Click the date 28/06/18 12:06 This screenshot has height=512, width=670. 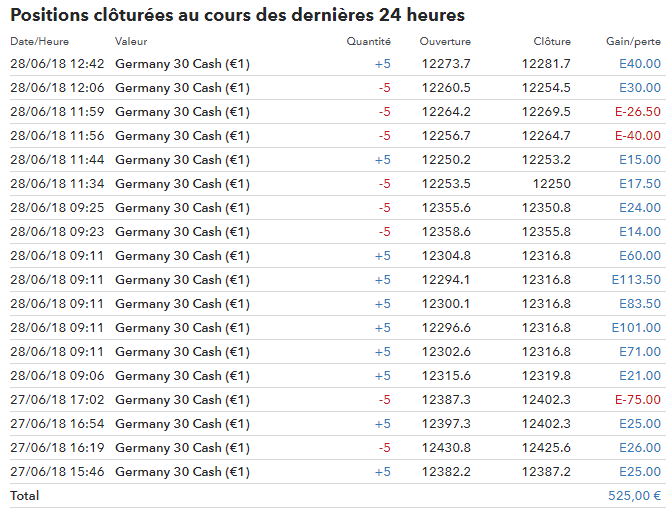(57, 88)
